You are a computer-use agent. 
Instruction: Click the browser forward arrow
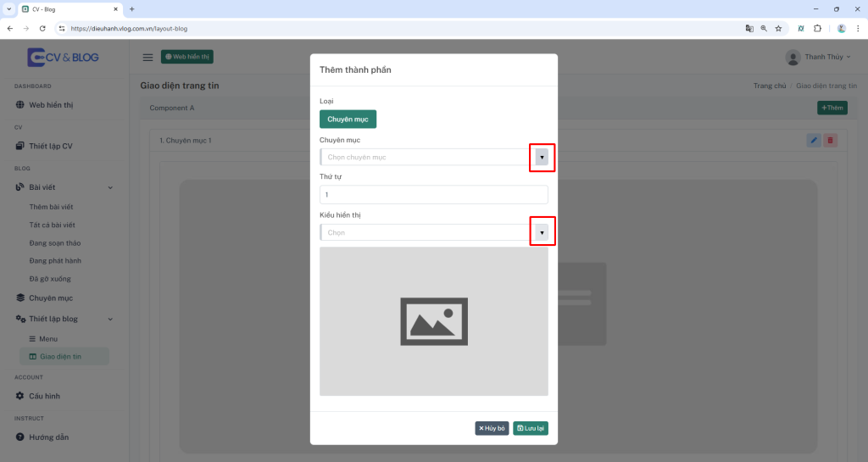pos(26,28)
